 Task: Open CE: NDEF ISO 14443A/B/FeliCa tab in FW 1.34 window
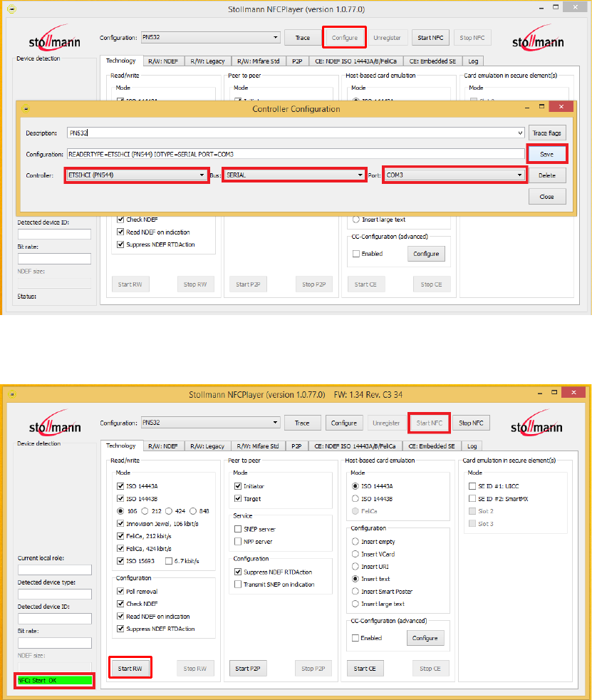click(355, 446)
